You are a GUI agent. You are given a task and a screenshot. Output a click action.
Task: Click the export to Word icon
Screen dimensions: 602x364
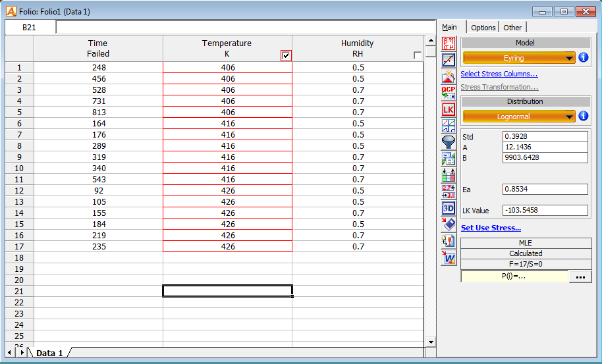[x=449, y=258]
